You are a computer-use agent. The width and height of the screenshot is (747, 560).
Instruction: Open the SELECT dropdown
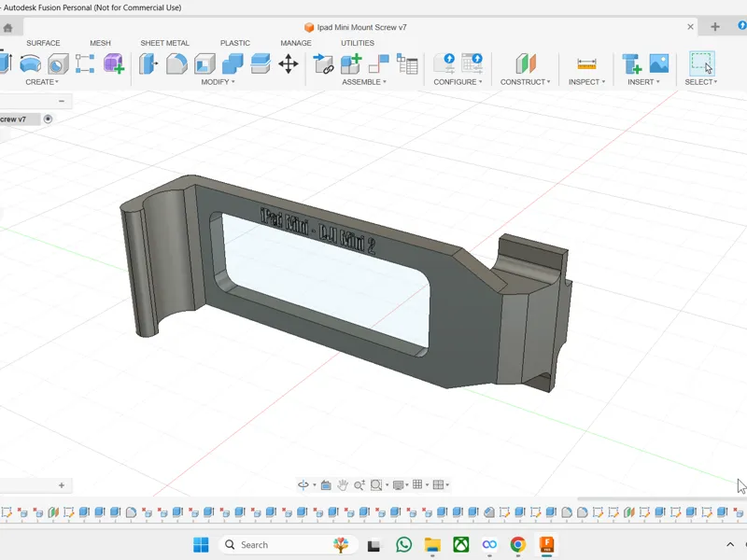point(701,82)
